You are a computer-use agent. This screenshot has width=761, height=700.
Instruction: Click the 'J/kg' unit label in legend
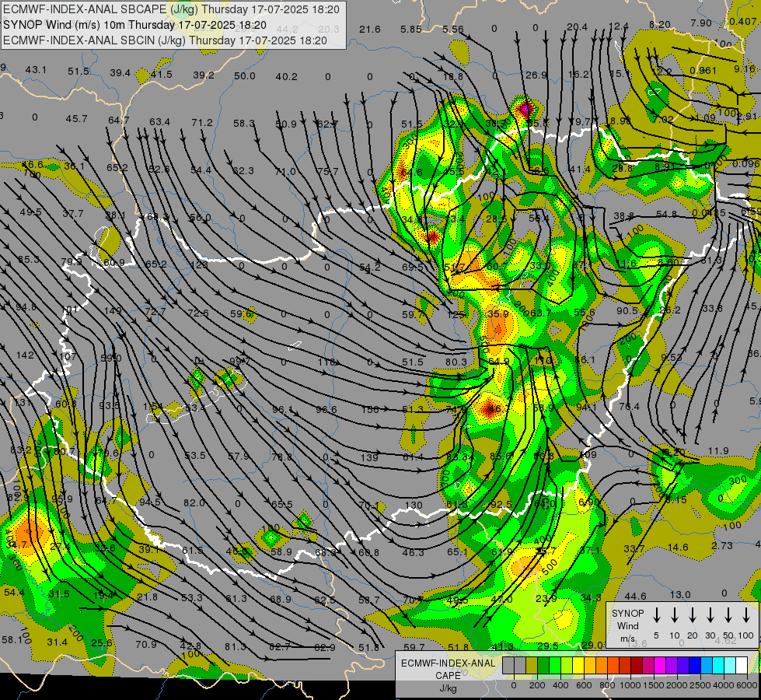click(x=448, y=688)
